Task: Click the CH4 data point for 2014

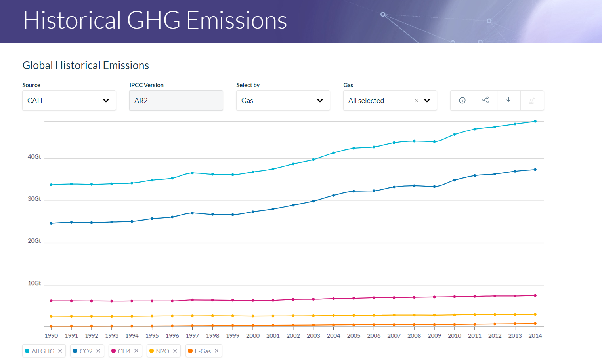Action: click(535, 296)
